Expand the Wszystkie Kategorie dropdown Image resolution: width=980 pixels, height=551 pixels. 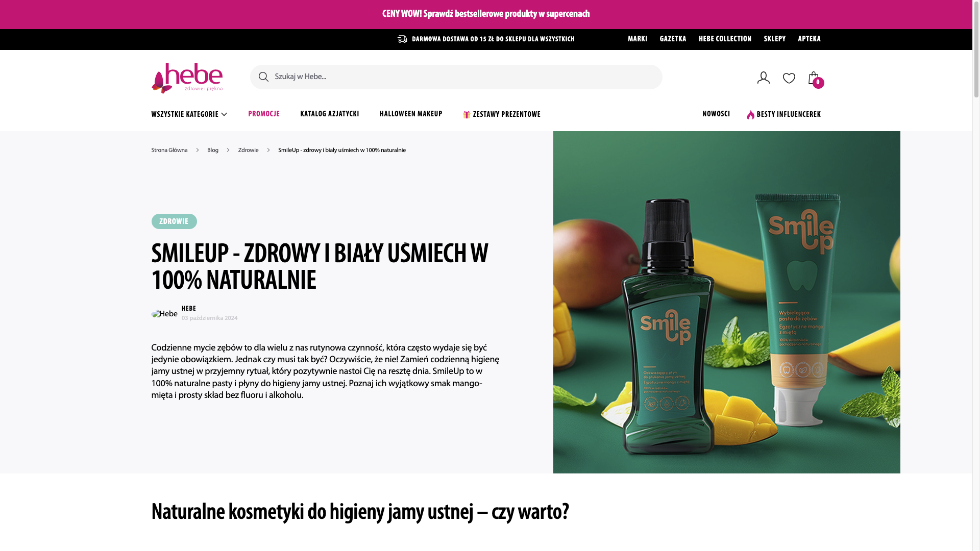point(189,114)
